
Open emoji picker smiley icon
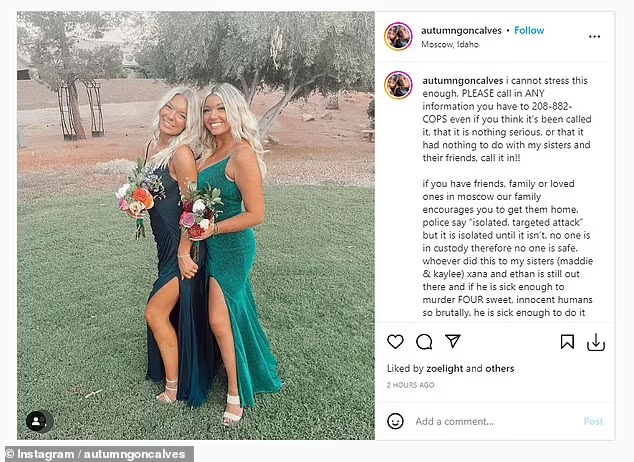click(x=395, y=421)
